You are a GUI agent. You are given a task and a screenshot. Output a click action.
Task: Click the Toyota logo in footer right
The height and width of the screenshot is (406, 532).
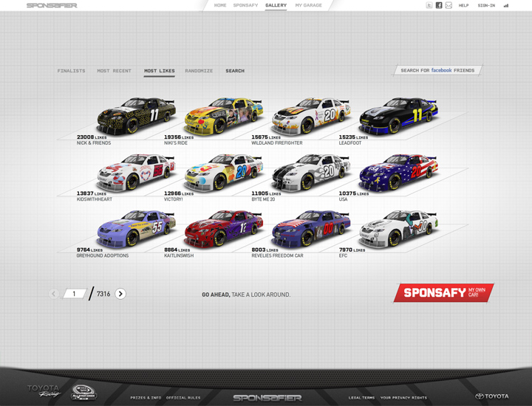(x=491, y=396)
